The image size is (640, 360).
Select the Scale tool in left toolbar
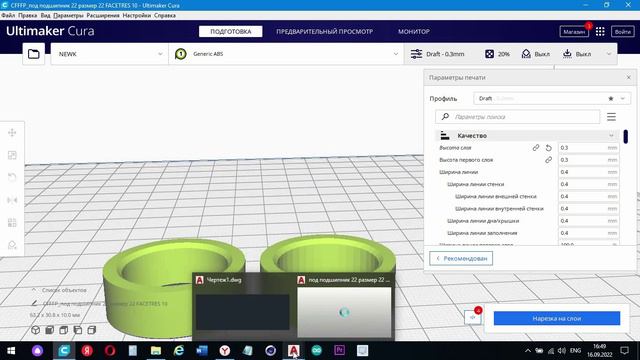point(12,155)
